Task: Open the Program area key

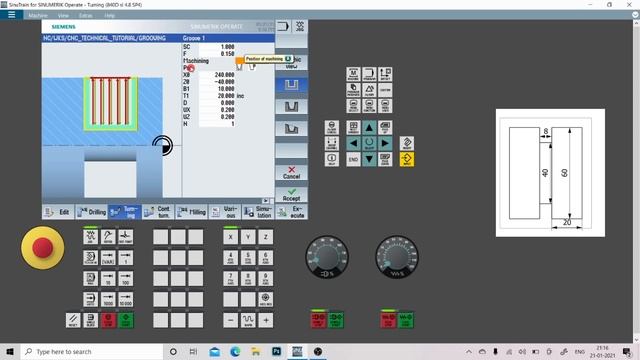Action: tap(369, 74)
